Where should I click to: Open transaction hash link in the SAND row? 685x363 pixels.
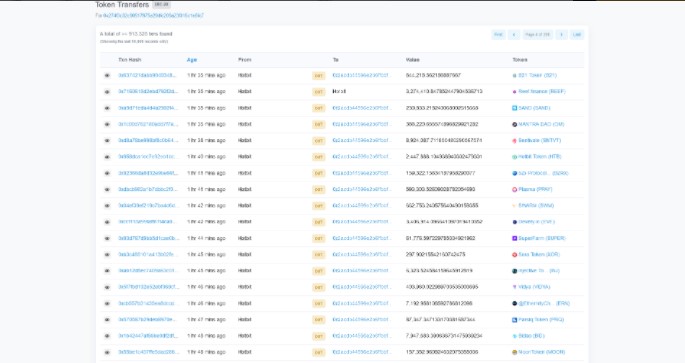pyautogui.click(x=148, y=108)
